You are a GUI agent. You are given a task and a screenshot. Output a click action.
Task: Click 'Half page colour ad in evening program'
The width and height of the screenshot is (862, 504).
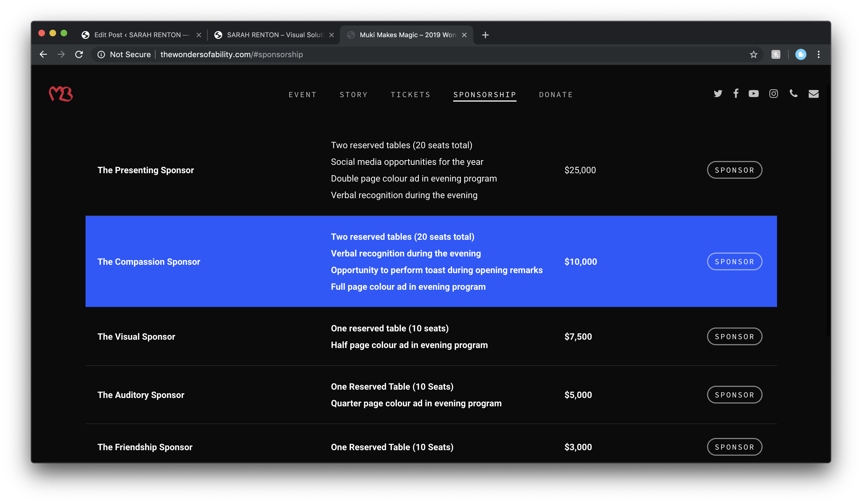[x=409, y=345]
